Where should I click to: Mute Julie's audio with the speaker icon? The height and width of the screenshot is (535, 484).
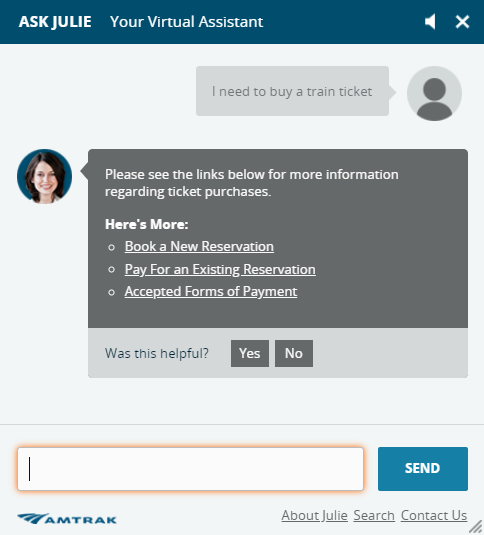[x=430, y=22]
